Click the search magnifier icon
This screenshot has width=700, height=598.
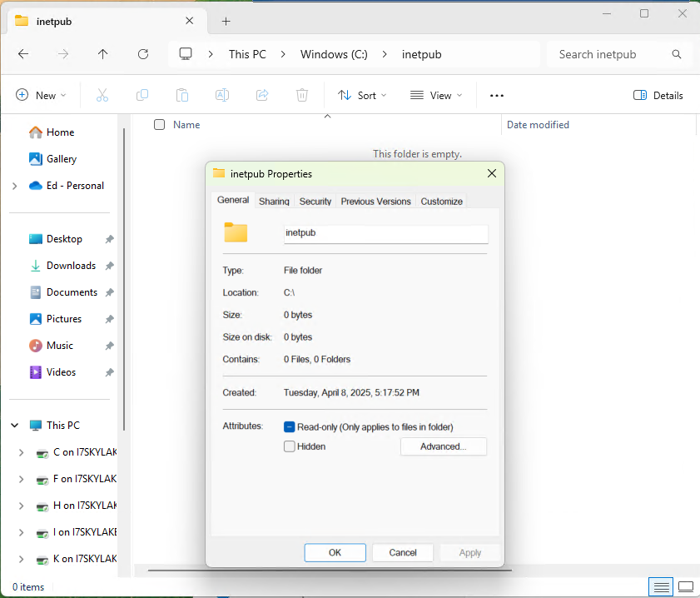[x=677, y=54]
